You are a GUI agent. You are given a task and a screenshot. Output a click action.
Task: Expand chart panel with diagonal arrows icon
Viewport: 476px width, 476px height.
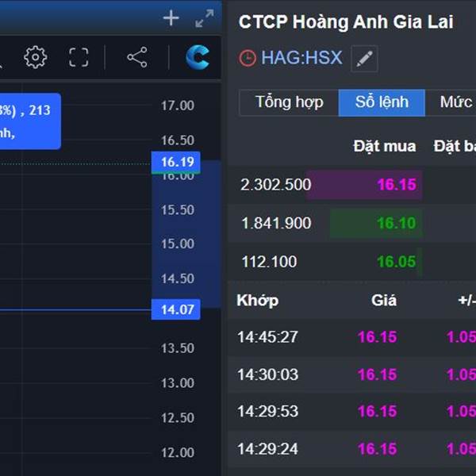point(205,18)
